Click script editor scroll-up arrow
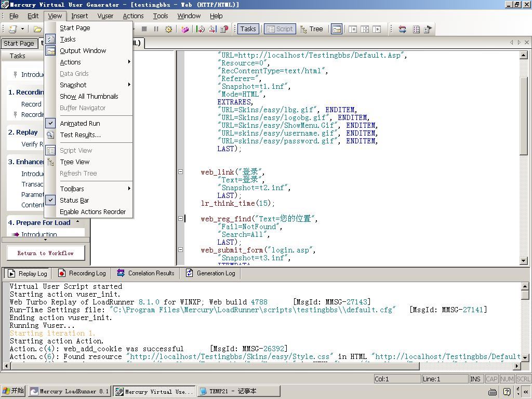The width and height of the screenshot is (532, 399). pos(523,55)
